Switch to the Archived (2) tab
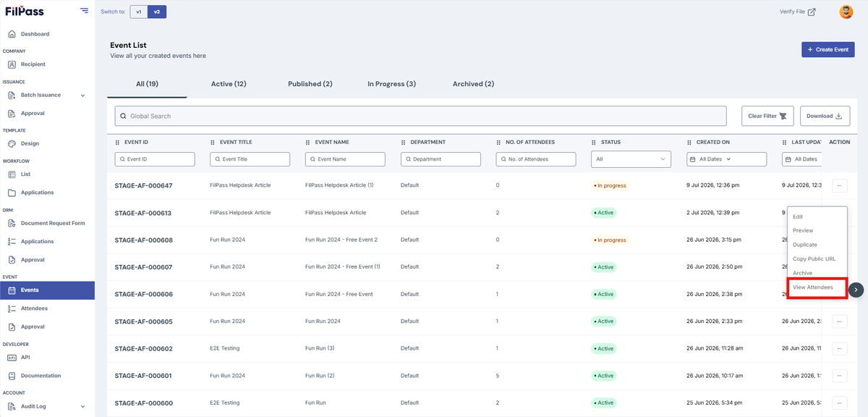 (473, 84)
